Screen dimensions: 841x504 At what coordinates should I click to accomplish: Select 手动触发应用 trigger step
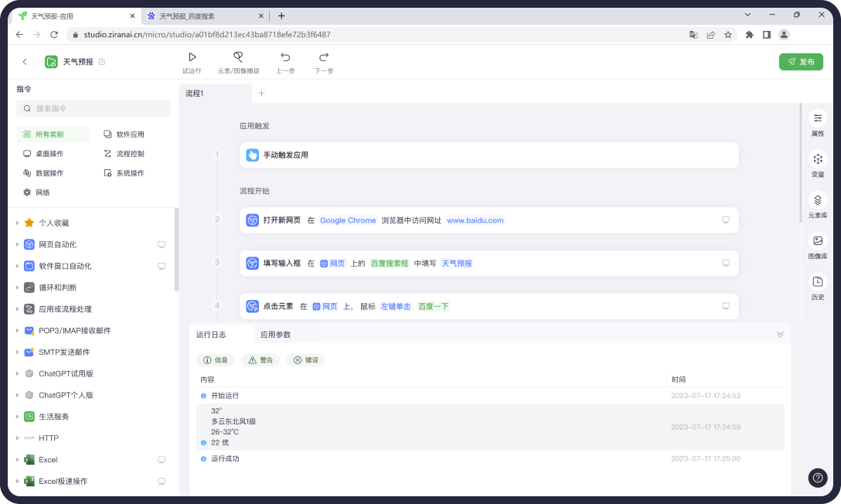click(x=489, y=155)
